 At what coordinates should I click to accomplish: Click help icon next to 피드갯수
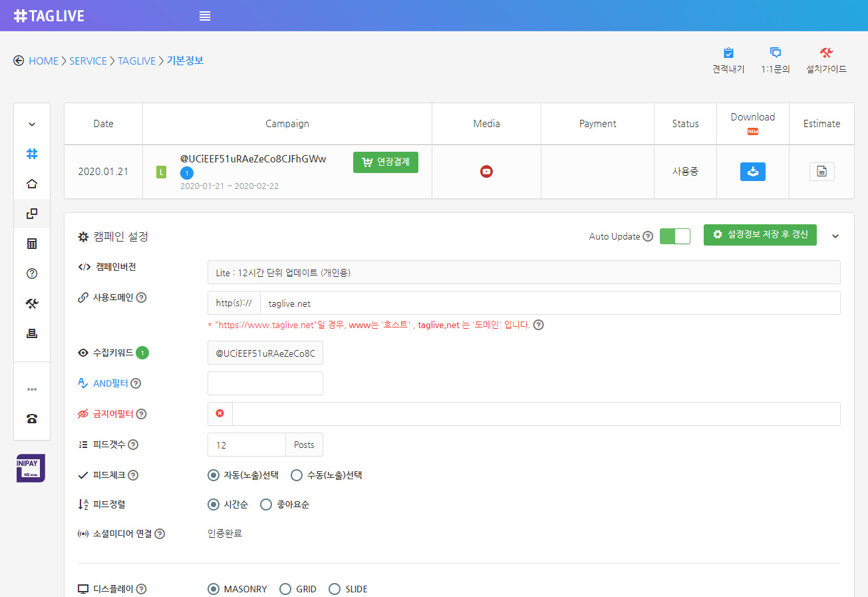(x=133, y=445)
